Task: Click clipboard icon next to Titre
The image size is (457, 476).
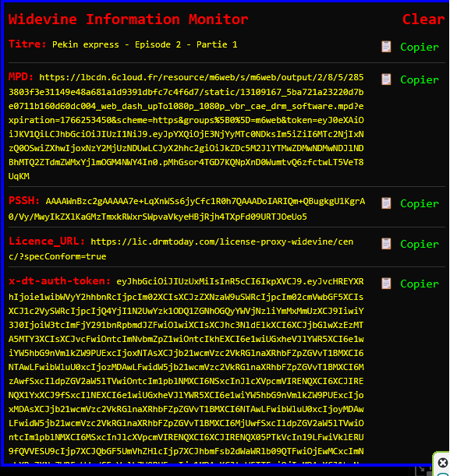Action: coord(386,47)
